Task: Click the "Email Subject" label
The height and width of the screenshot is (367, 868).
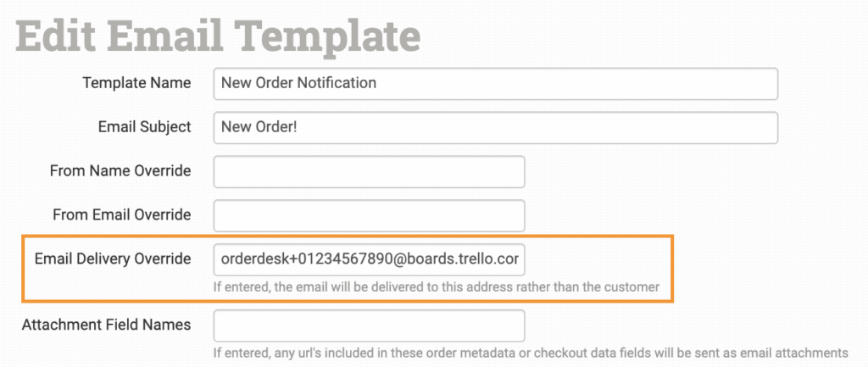Action: pyautogui.click(x=144, y=127)
